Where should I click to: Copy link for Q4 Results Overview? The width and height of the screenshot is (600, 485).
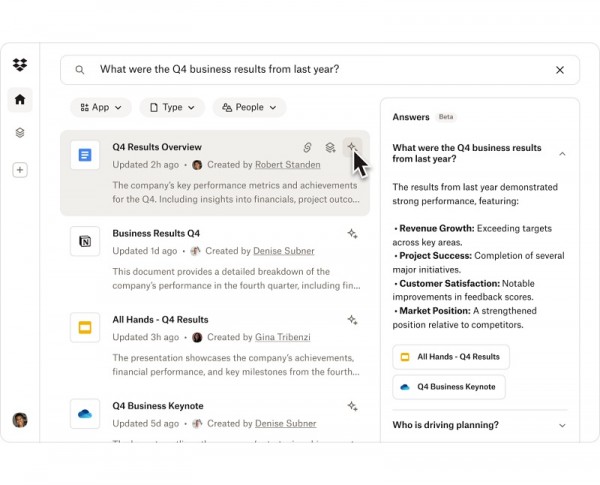point(308,148)
